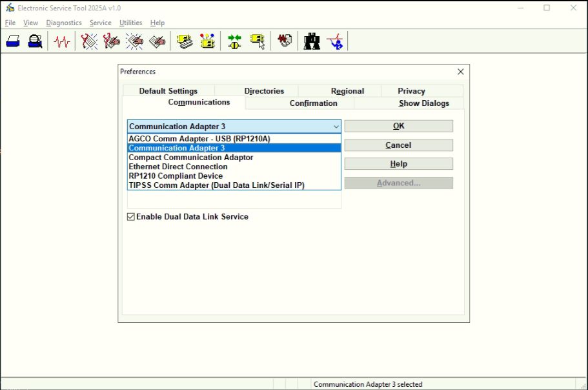Choose highlighted Communication Adapter 3 list option
The image size is (588, 390).
(x=234, y=148)
